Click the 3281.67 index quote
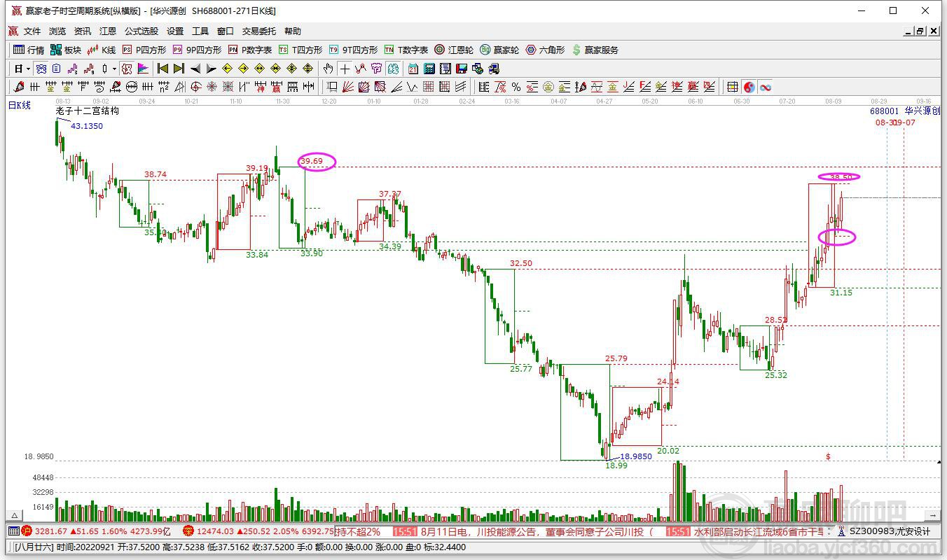The image size is (947, 560). point(51,531)
